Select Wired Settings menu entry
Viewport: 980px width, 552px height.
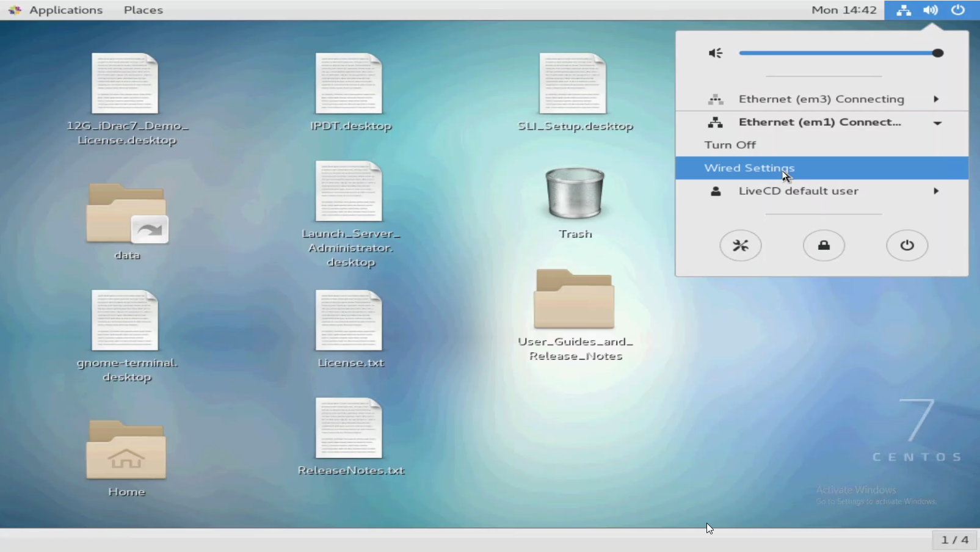[749, 168]
